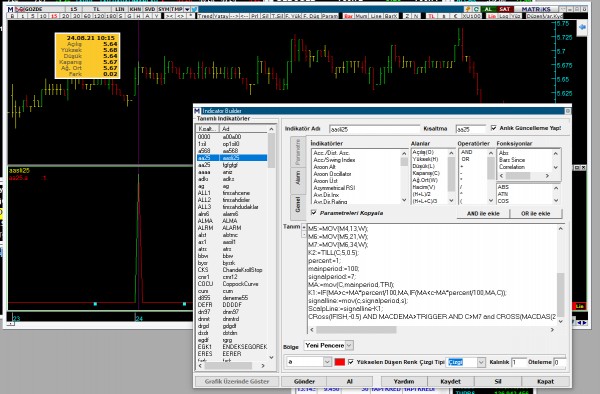The height and width of the screenshot is (394, 600).
Task: Open the black dropdown arrow next to TMP
Action: 187,9
